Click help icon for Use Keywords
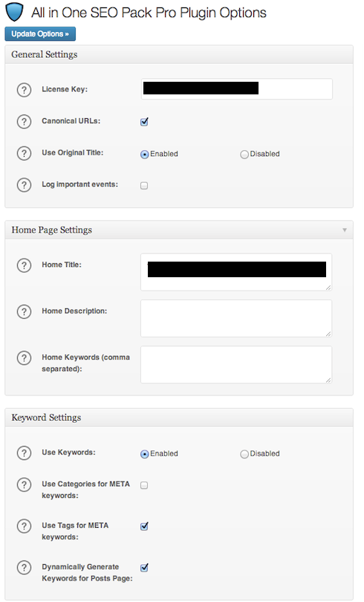The height and width of the screenshot is (602, 364). [24, 453]
